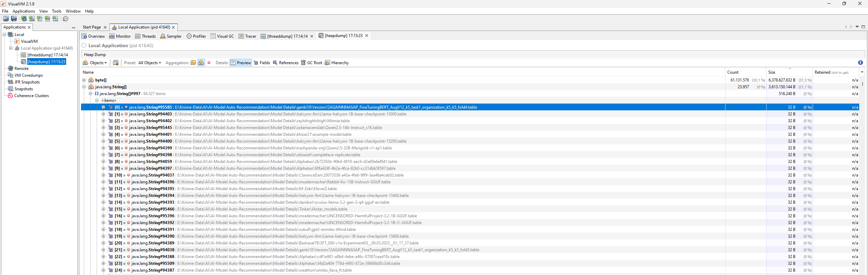
Task: Click the compare heap dumps icon beside Objects
Action: tap(116, 63)
